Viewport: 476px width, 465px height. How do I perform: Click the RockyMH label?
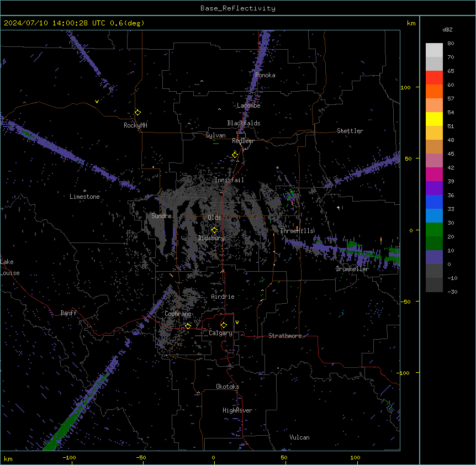point(135,125)
